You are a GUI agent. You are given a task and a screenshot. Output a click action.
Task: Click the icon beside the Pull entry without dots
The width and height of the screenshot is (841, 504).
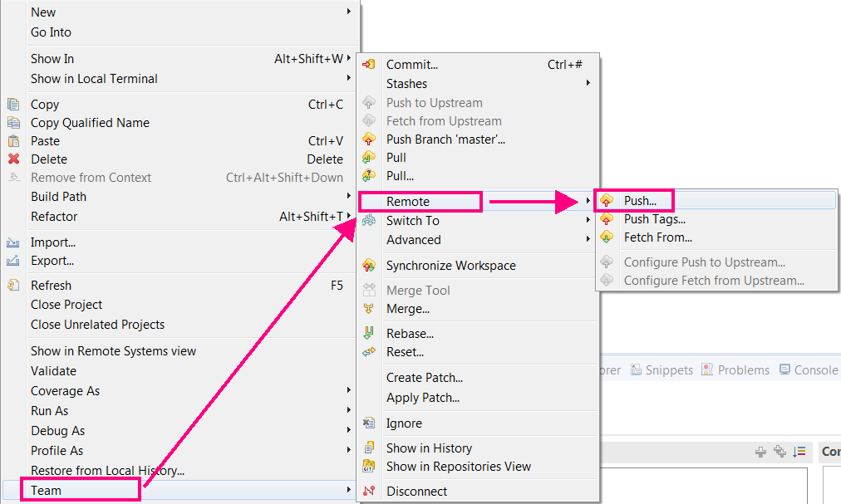[369, 158]
